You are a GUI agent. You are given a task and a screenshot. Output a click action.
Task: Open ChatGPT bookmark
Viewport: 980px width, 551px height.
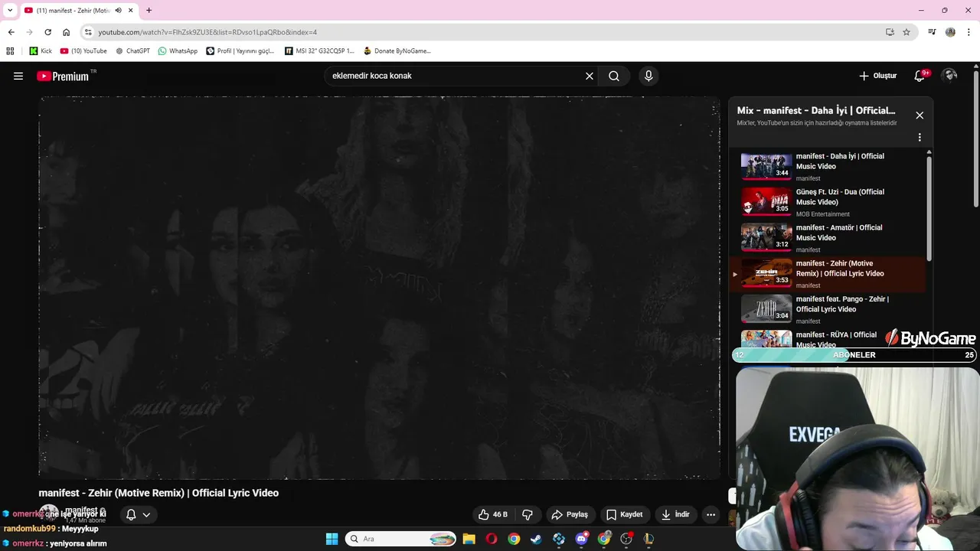[132, 51]
